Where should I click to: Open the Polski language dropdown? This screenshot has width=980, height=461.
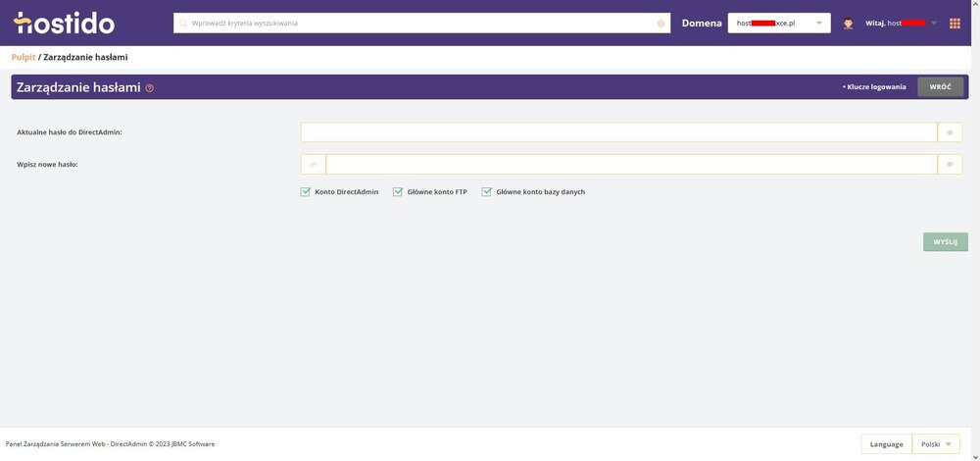click(935, 444)
